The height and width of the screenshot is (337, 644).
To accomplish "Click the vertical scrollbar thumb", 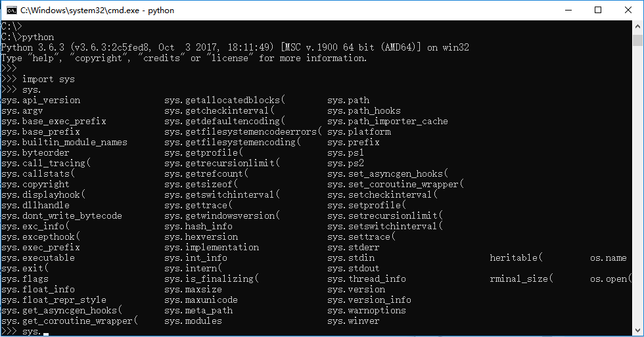I will click(637, 40).
